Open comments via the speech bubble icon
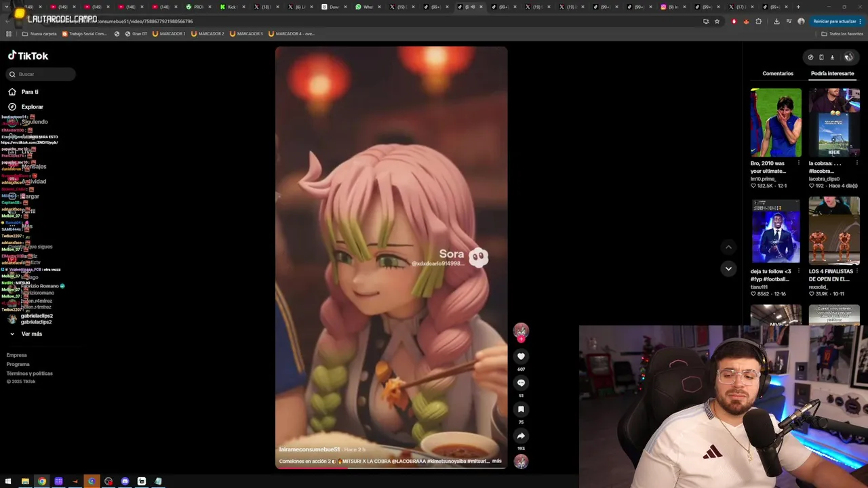The height and width of the screenshot is (488, 868). [521, 382]
